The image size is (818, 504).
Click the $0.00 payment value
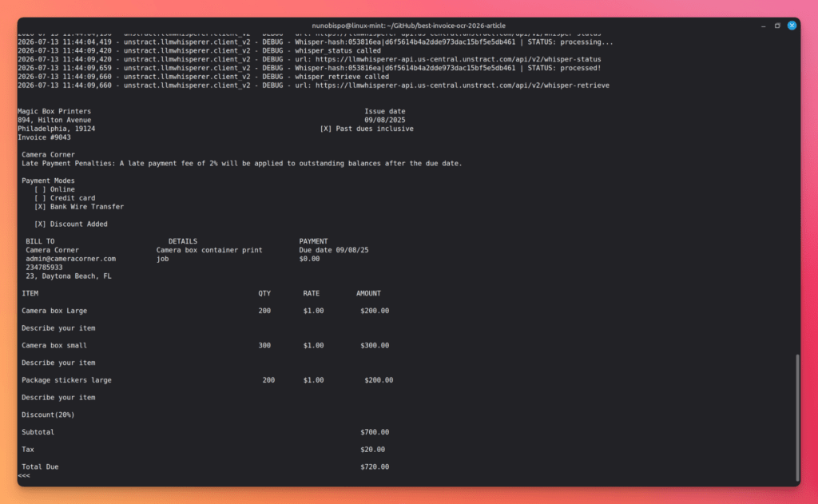click(309, 259)
